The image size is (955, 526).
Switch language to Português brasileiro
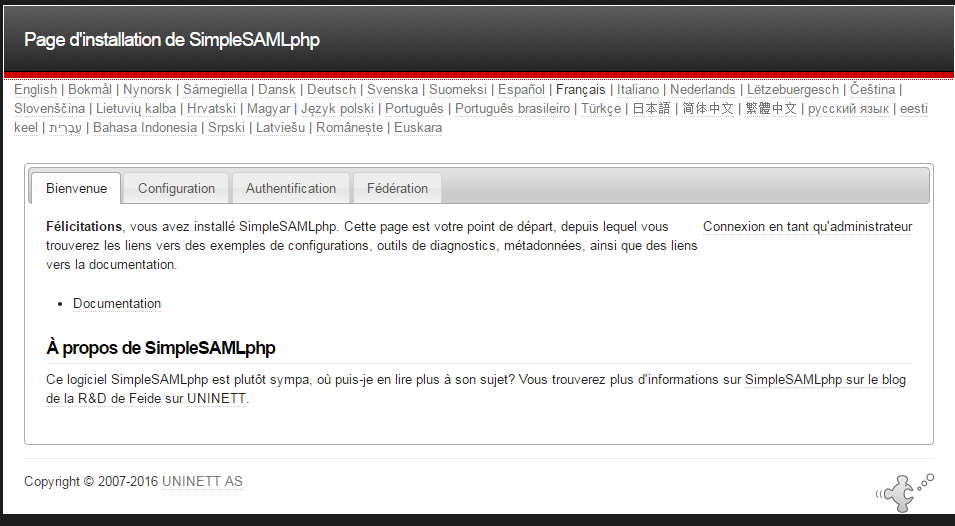[x=512, y=108]
